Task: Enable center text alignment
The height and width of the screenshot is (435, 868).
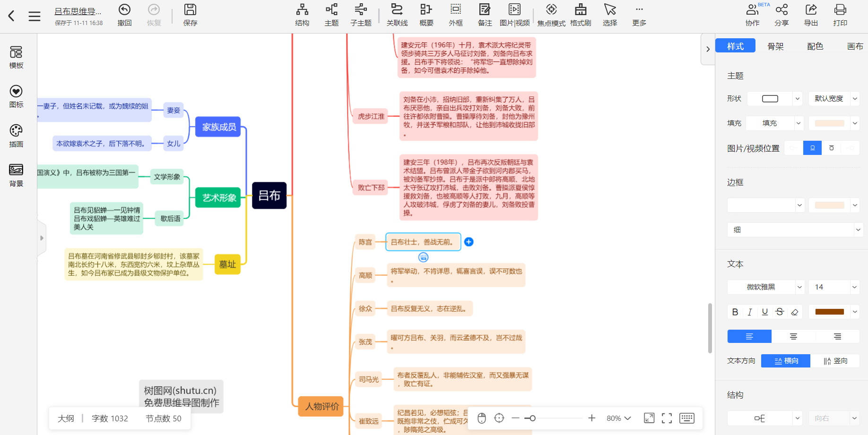Action: point(793,336)
